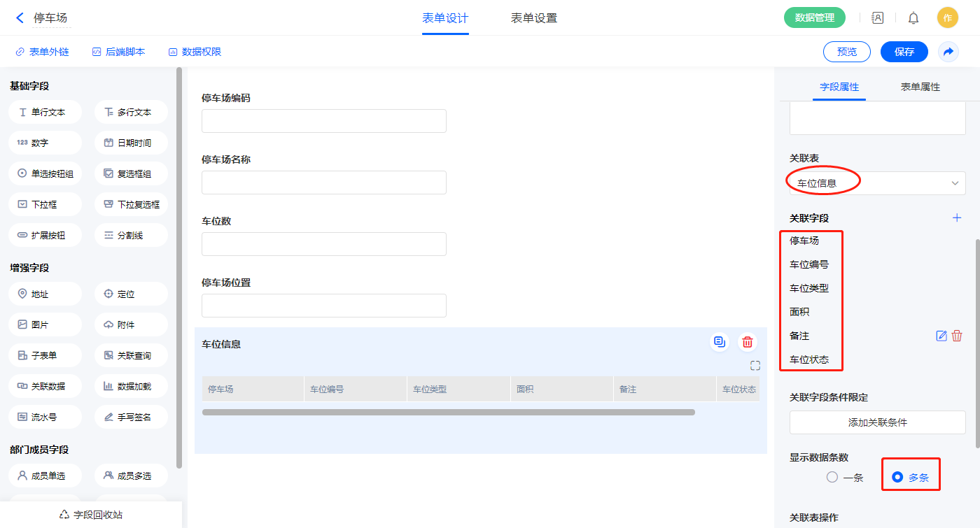The image size is (980, 528).
Task: Open 数据管理 page
Action: coord(814,18)
